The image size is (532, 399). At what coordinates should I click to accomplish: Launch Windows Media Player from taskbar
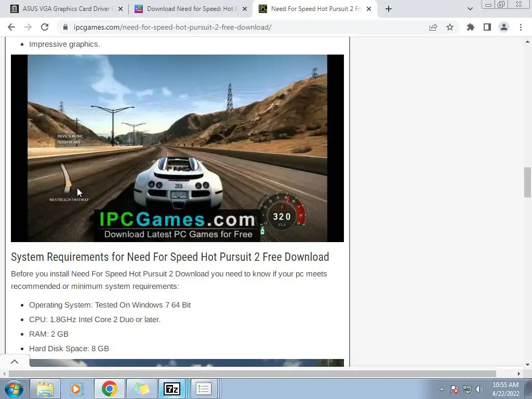pyautogui.click(x=77, y=389)
